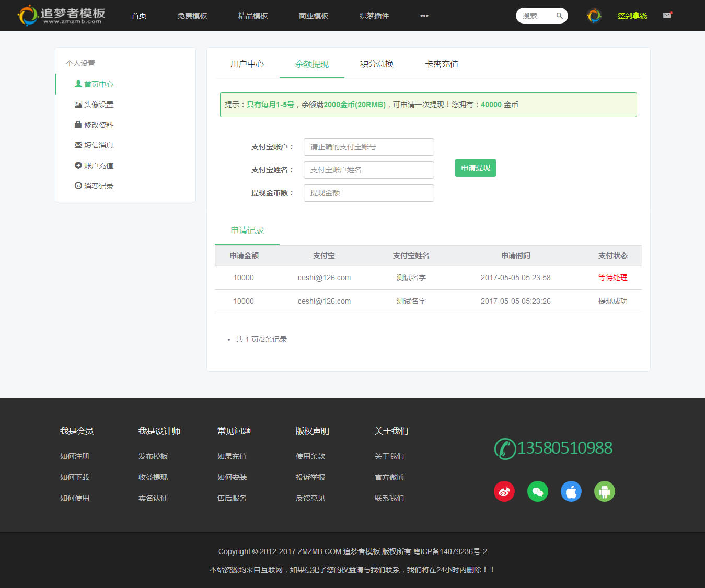Open the 免费模板 navigation menu item
This screenshot has width=705, height=588.
pyautogui.click(x=192, y=16)
